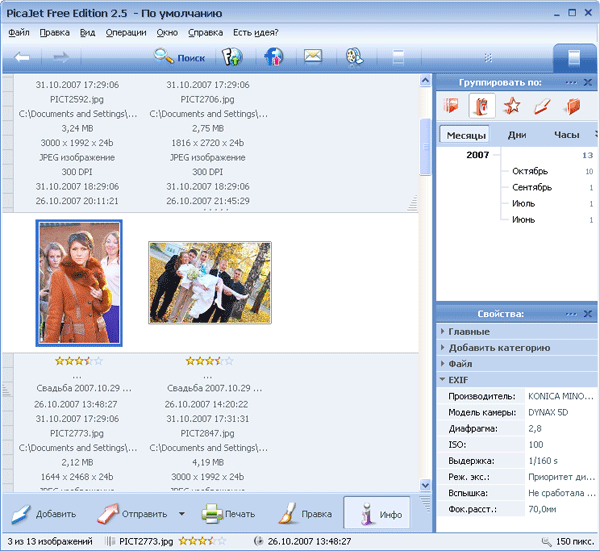Select year 2007 in the tree
The height and width of the screenshot is (551, 600).
478,155
